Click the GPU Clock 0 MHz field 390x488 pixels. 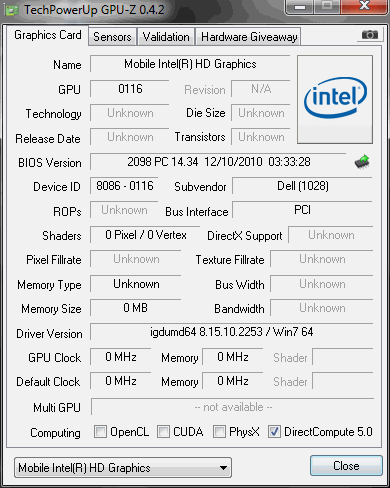click(121, 357)
